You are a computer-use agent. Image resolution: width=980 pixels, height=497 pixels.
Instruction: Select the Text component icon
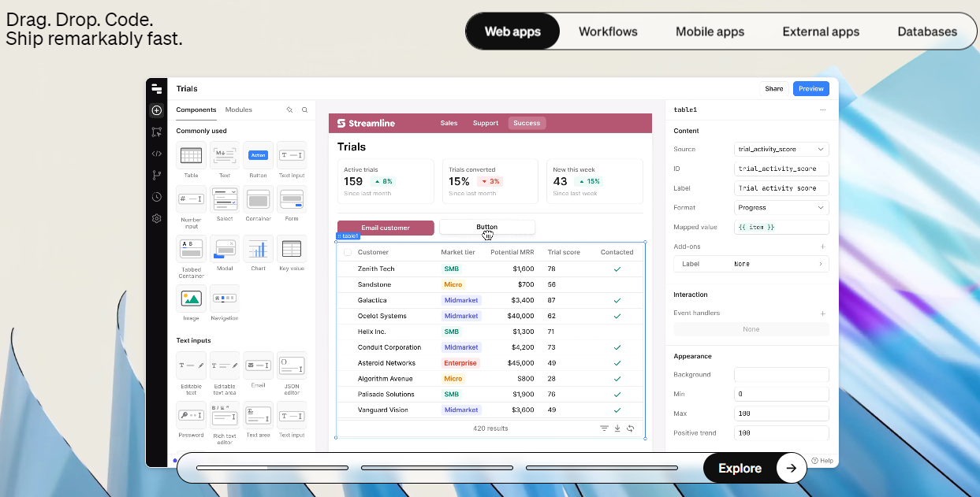point(225,155)
